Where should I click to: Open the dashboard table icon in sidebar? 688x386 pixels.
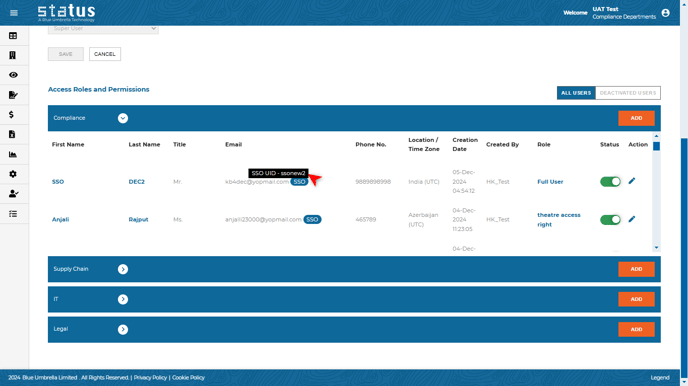coord(13,36)
